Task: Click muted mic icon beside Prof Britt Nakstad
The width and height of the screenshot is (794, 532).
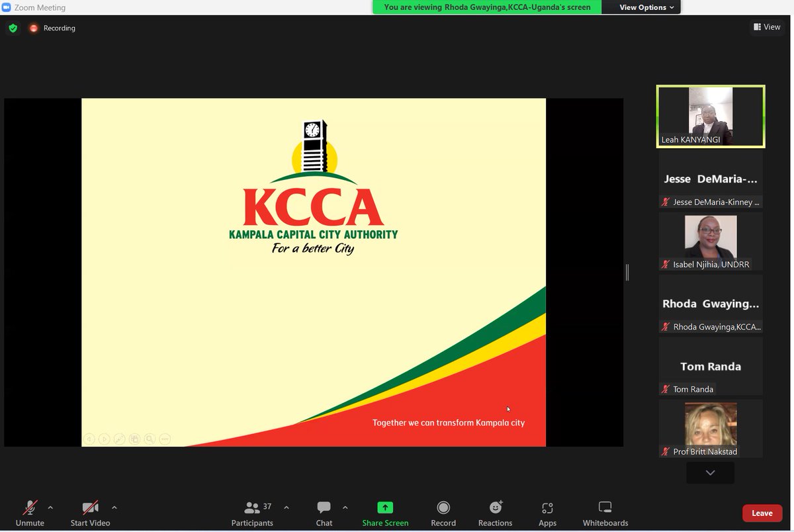Action: pos(666,451)
